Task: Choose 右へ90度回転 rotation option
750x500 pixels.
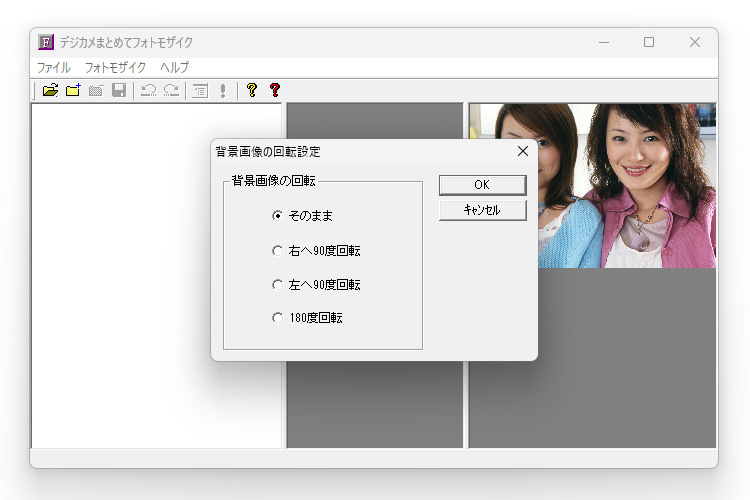Action: click(278, 250)
